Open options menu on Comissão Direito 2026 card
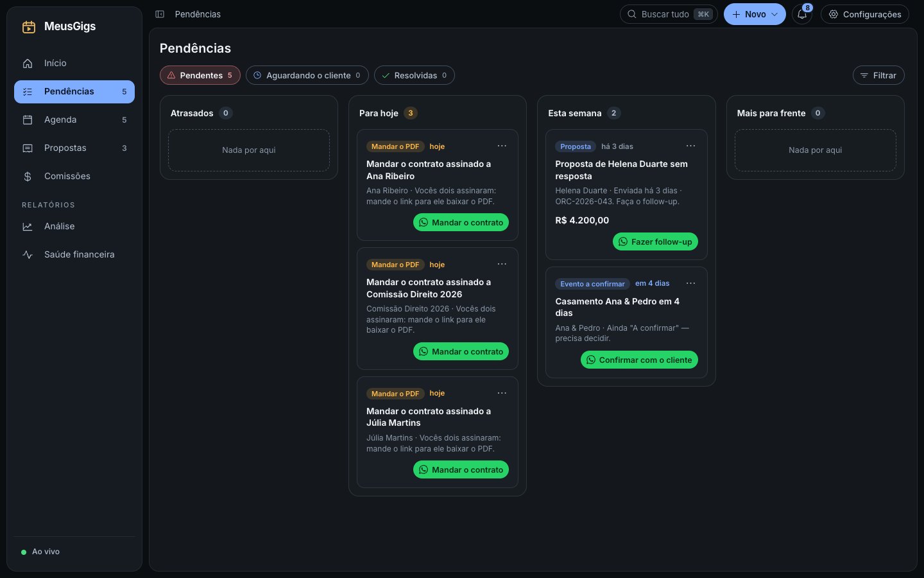The image size is (924, 578). (x=502, y=264)
